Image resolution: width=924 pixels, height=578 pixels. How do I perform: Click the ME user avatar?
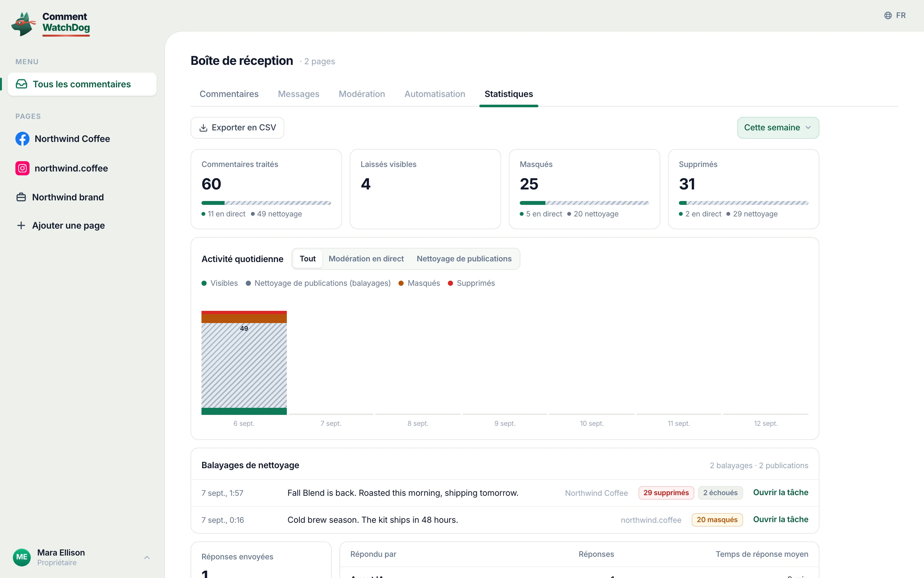[22, 557]
